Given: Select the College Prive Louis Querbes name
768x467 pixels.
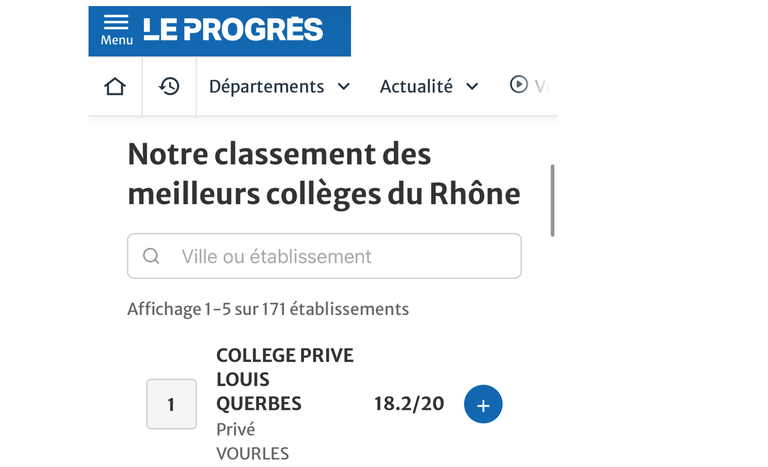Looking at the screenshot, I should click(x=284, y=380).
